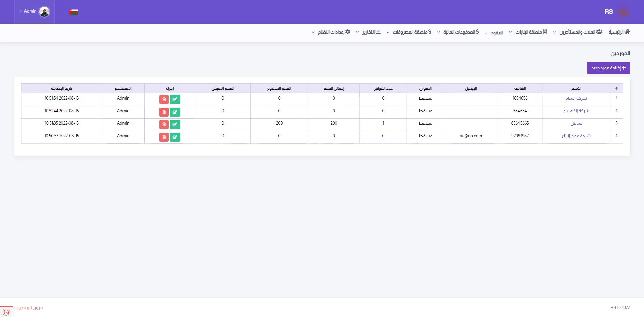Open the Admin user dropdown
The height and width of the screenshot is (317, 644).
28,11
